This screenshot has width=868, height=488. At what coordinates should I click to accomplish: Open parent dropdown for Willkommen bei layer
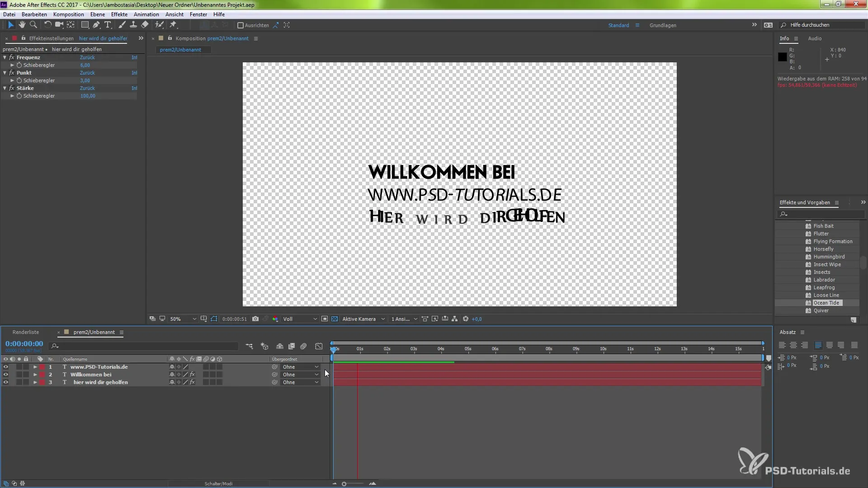click(300, 375)
